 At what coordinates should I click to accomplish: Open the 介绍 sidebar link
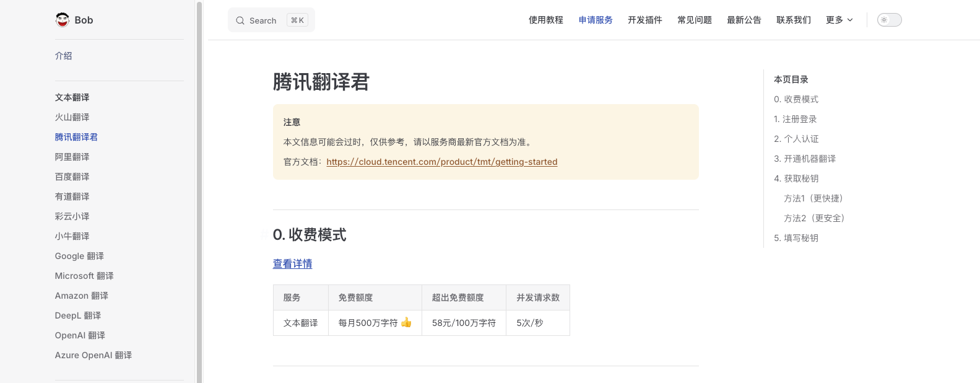coord(63,56)
